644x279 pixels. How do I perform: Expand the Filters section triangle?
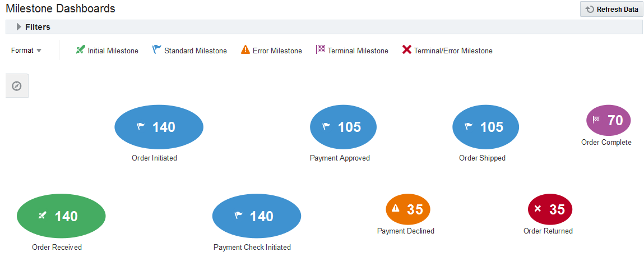(19, 27)
